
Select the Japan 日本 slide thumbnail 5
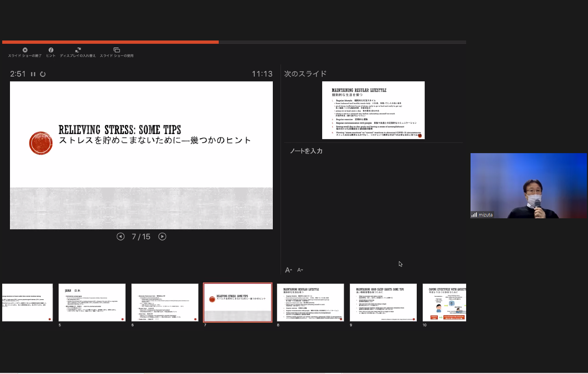[x=92, y=302]
